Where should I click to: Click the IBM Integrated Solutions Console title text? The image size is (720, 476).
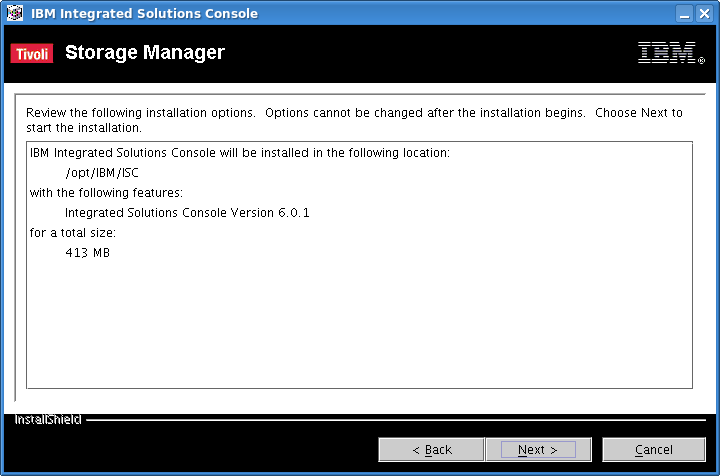tap(144, 13)
